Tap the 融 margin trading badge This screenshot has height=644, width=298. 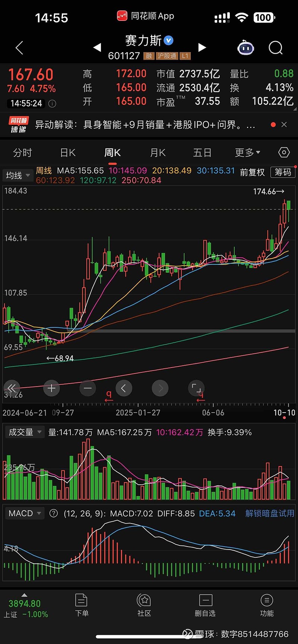tap(149, 56)
